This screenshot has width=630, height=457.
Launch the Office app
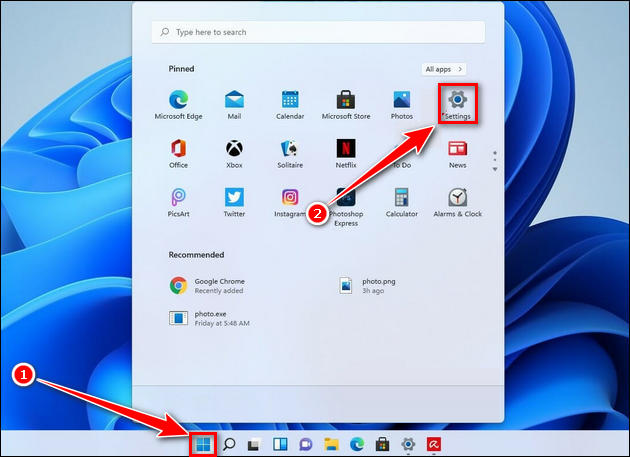coord(178,154)
